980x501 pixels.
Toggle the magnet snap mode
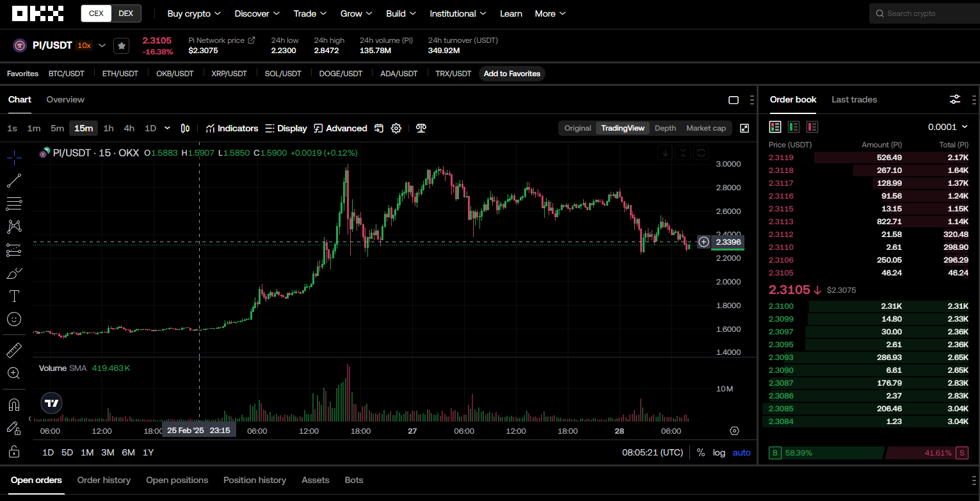pos(14,405)
